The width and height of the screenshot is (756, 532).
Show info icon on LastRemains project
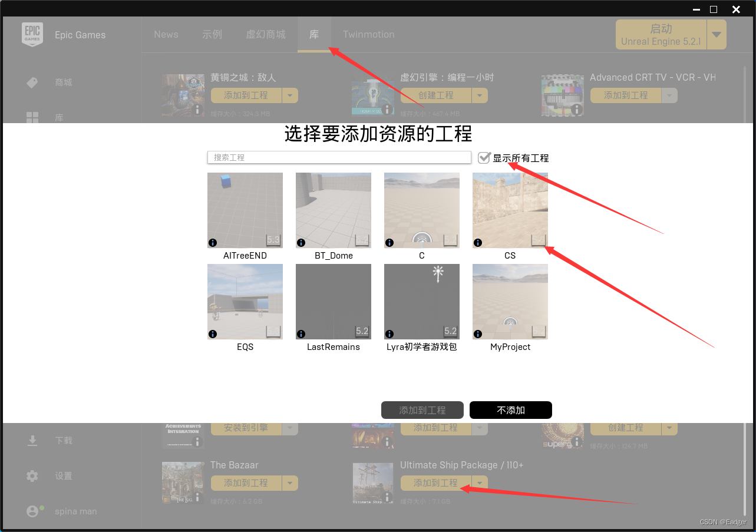(x=301, y=334)
